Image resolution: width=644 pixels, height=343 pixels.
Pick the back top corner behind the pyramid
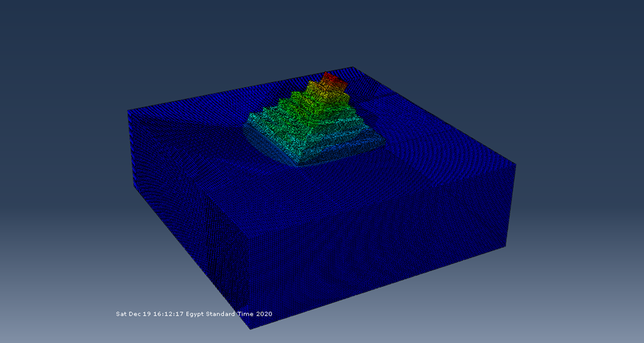(352, 67)
